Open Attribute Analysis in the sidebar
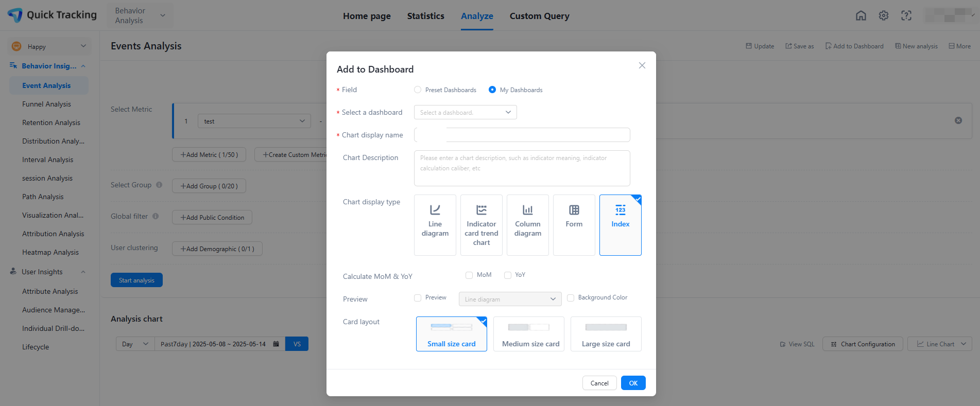 (x=50, y=291)
